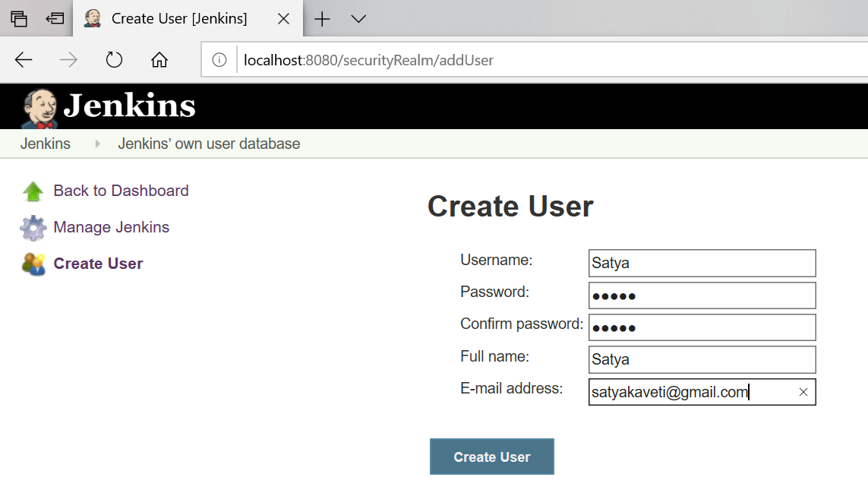Click the Jenkins butler logo icon
This screenshot has height=493, width=868.
pos(39,108)
